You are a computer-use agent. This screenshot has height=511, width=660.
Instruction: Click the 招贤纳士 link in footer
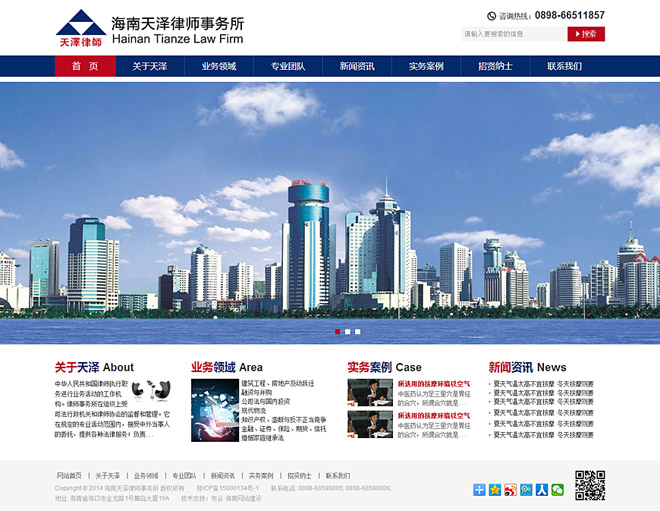[x=299, y=475]
